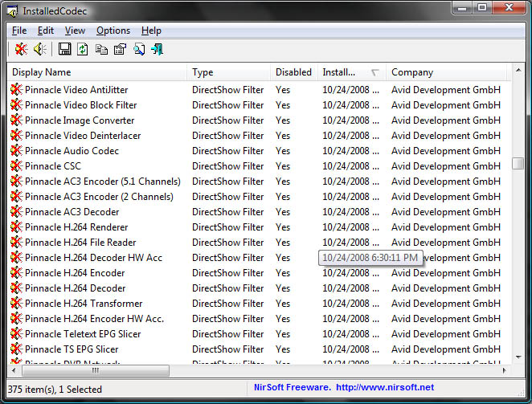Click the Enable Selected Items speaker icon
Viewport: 532px width, 404px height.
40,50
